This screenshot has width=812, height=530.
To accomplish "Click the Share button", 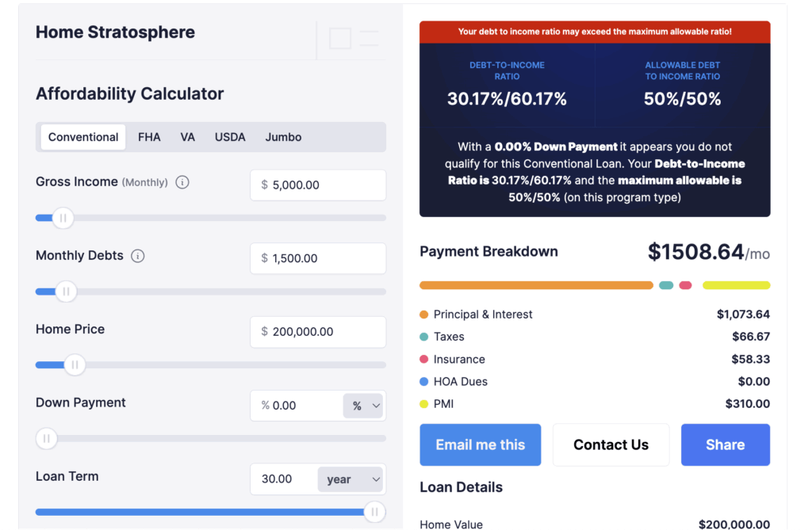I will pos(725,444).
